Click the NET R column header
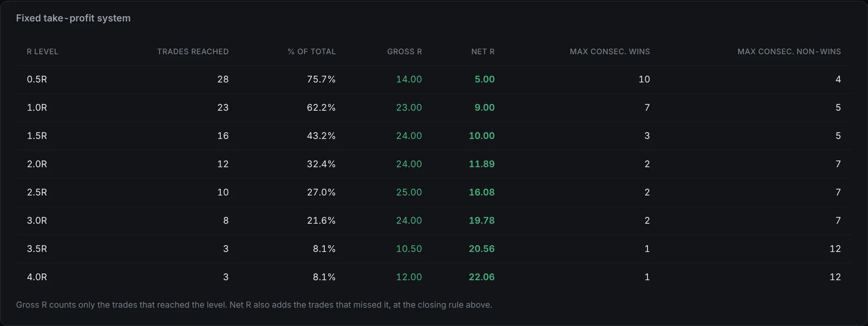Image resolution: width=868 pixels, height=326 pixels. pos(483,52)
